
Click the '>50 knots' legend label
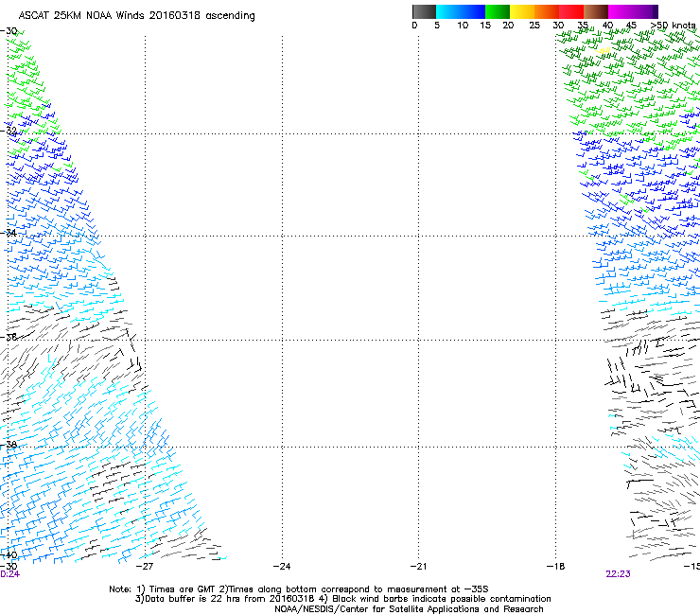click(x=674, y=26)
